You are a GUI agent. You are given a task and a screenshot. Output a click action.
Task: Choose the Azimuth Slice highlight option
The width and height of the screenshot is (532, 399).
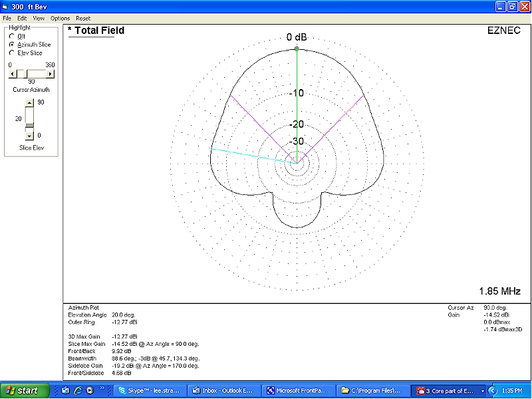coord(11,45)
